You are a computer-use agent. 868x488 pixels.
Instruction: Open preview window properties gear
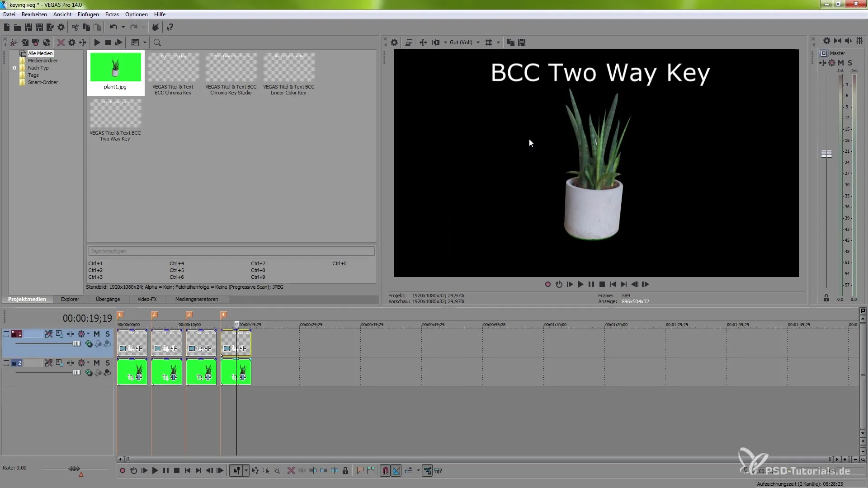click(x=394, y=42)
